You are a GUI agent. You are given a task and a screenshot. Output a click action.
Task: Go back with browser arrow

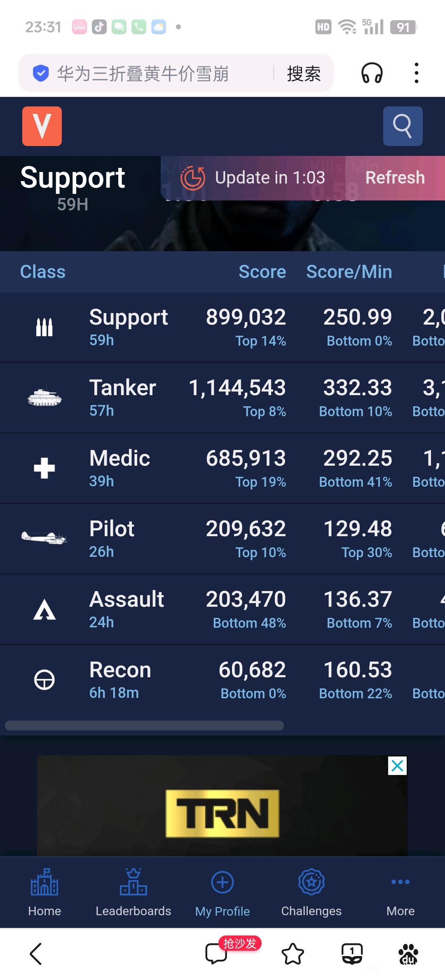point(36,954)
